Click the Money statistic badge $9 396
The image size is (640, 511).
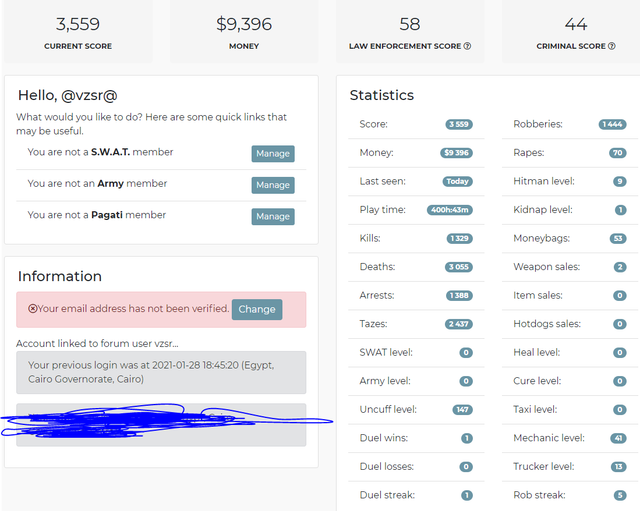pos(456,153)
